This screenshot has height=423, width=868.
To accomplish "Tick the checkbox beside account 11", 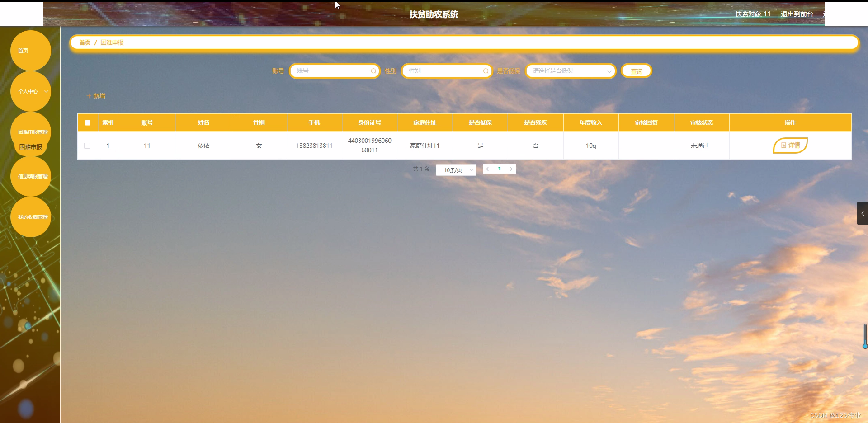I will [87, 146].
